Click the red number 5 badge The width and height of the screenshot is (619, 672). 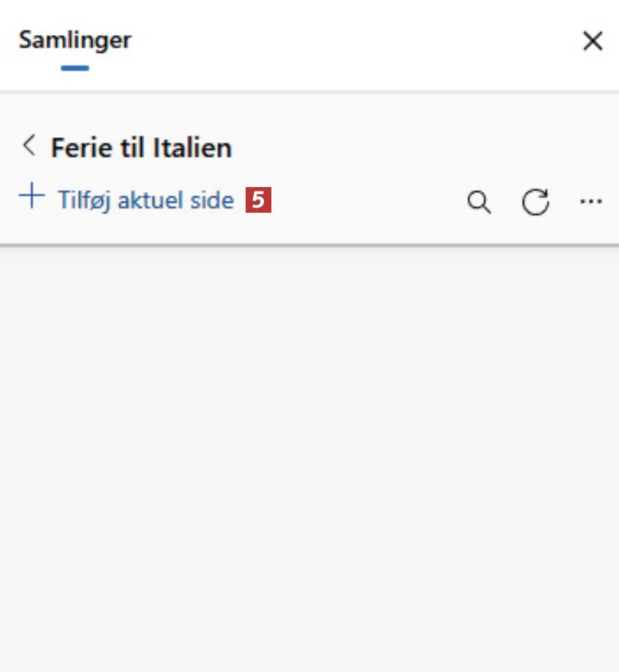click(x=258, y=200)
